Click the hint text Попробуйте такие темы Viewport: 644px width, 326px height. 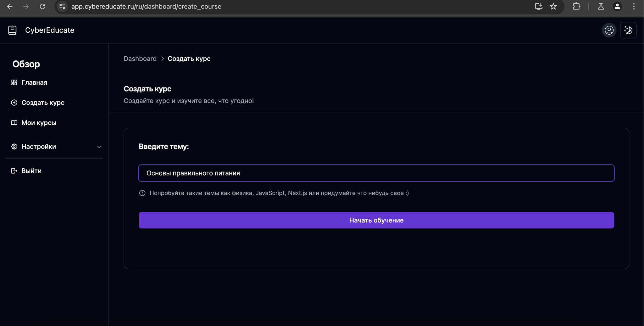click(279, 193)
